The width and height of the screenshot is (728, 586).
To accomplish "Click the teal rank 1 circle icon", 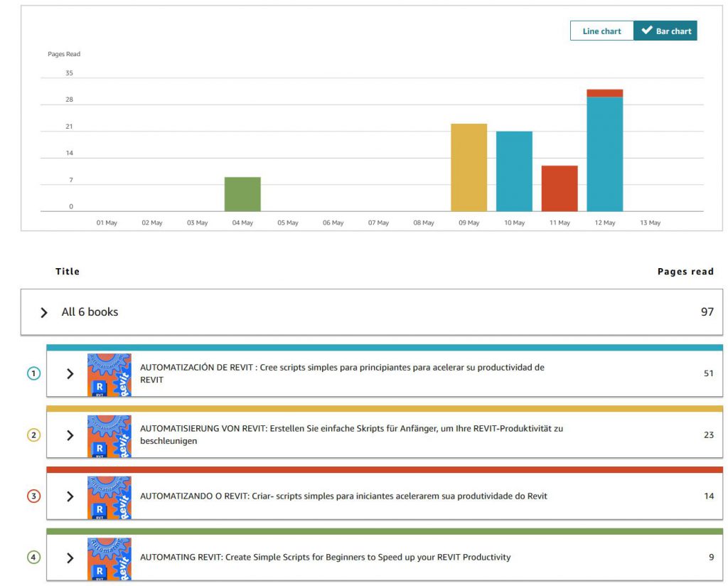I will tap(33, 373).
